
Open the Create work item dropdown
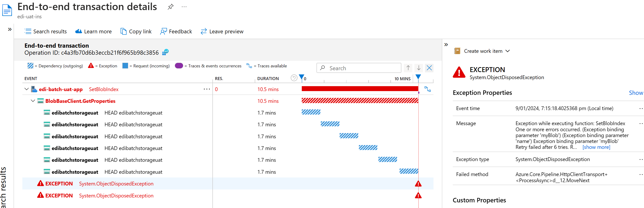point(482,51)
